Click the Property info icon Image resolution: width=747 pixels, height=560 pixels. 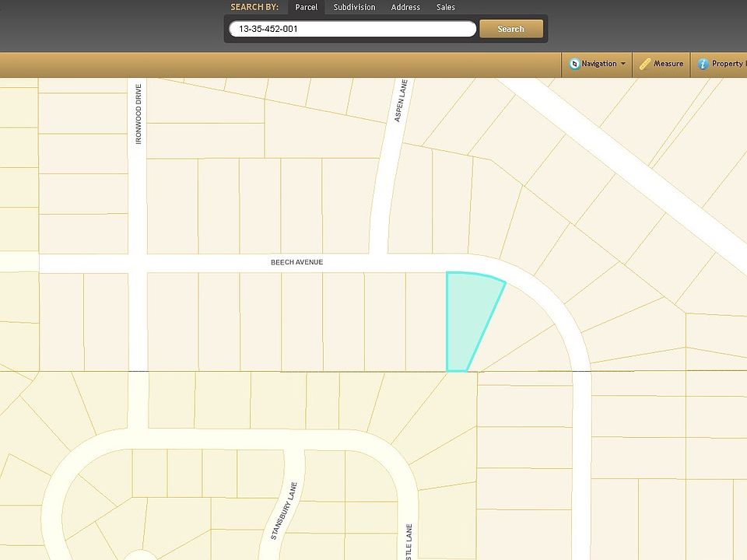point(703,64)
